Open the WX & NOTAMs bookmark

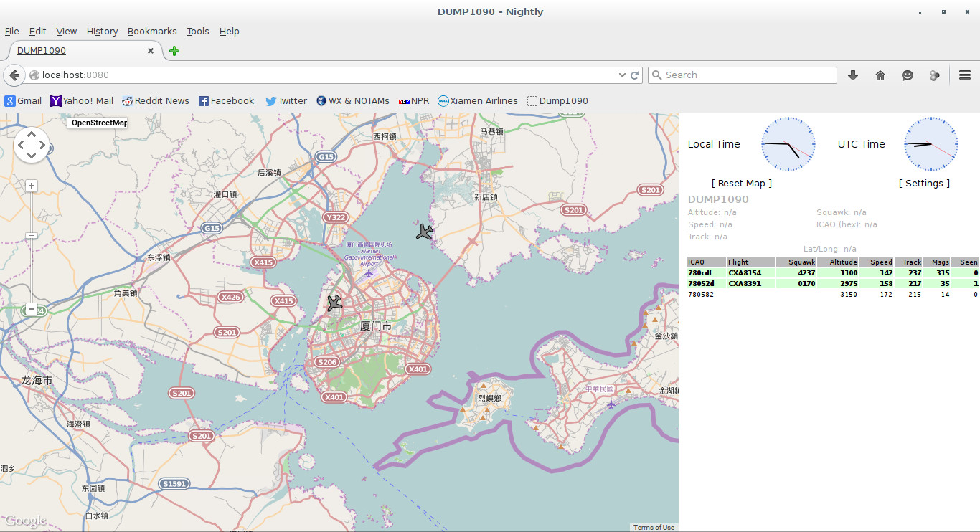[x=353, y=101]
